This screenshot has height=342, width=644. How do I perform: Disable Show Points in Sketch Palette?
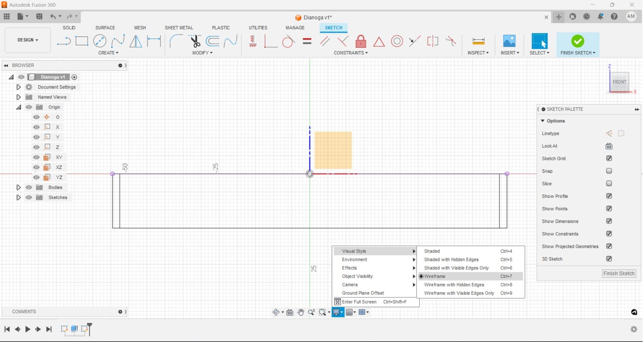point(609,208)
